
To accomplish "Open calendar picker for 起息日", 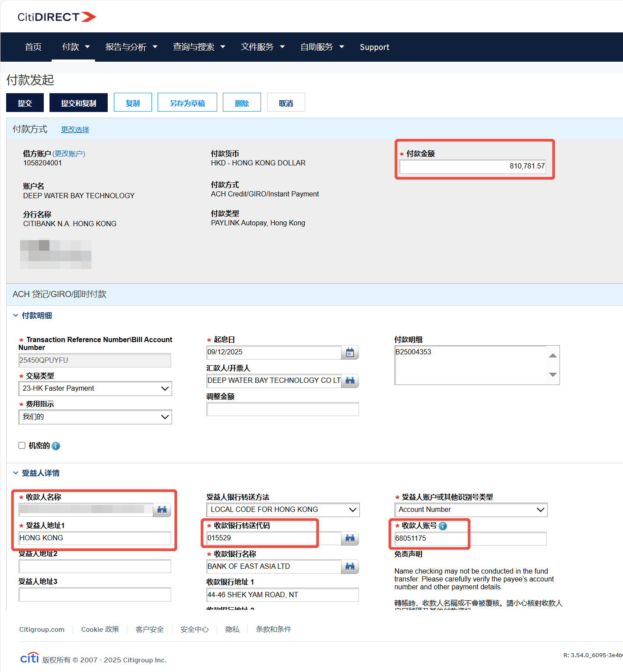I will (350, 353).
